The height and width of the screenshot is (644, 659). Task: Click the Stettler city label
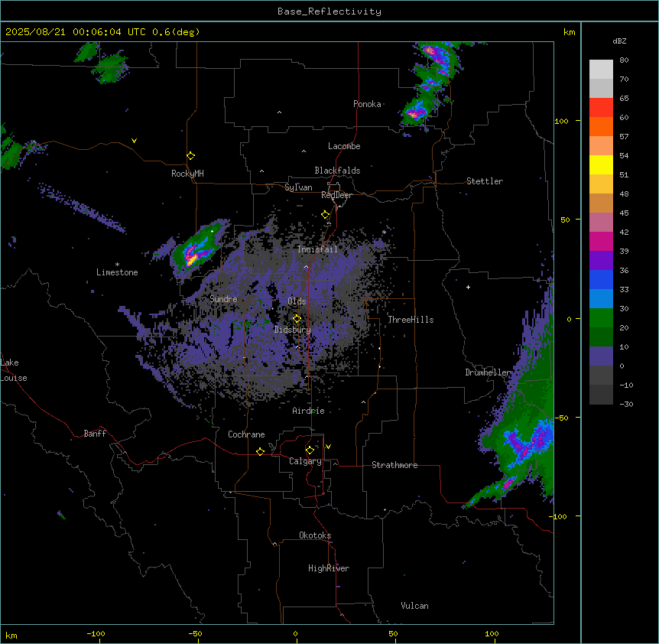485,181
